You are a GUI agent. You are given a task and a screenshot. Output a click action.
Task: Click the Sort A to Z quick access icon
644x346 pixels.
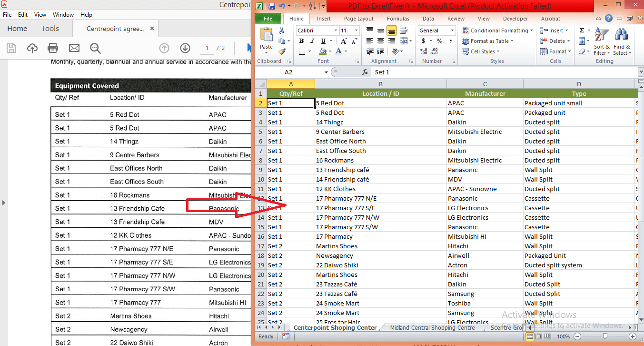click(312, 6)
